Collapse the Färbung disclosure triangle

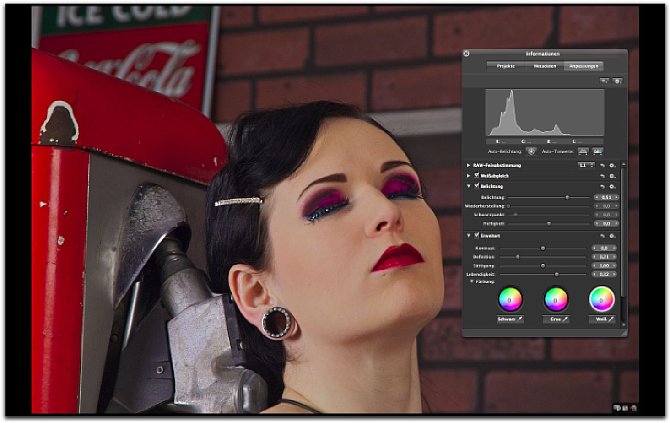point(472,282)
